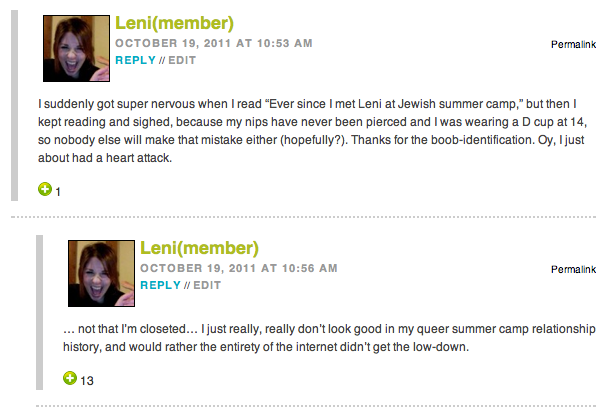
Task: Click the vote count showing 1
Action: tap(58, 190)
